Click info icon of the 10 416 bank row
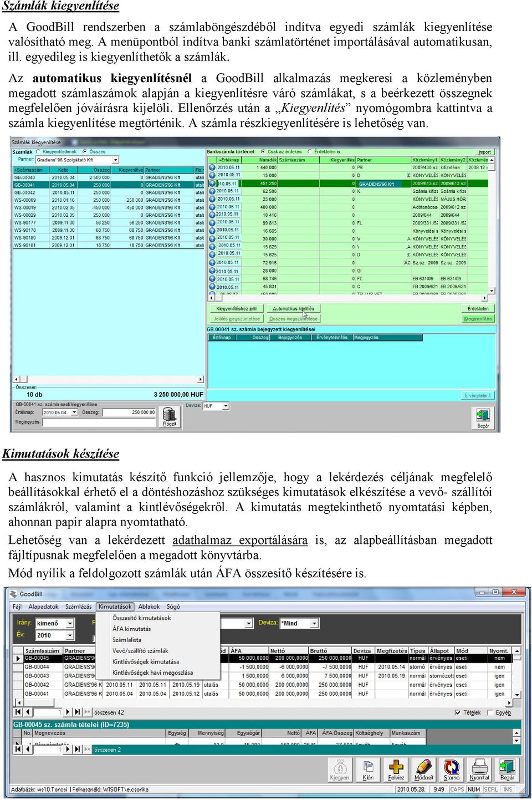This screenshot has width=532, height=800. click(212, 215)
